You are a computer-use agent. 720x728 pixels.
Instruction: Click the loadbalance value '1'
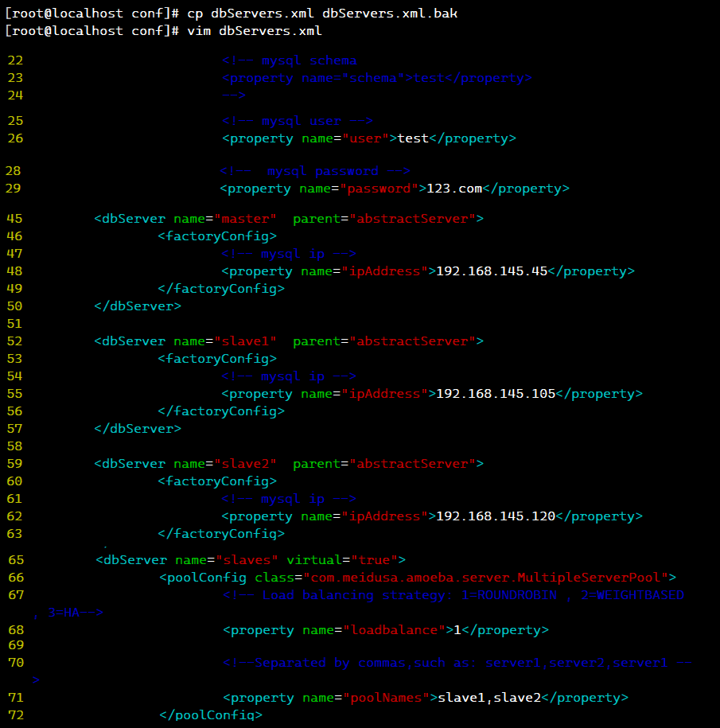click(x=457, y=630)
